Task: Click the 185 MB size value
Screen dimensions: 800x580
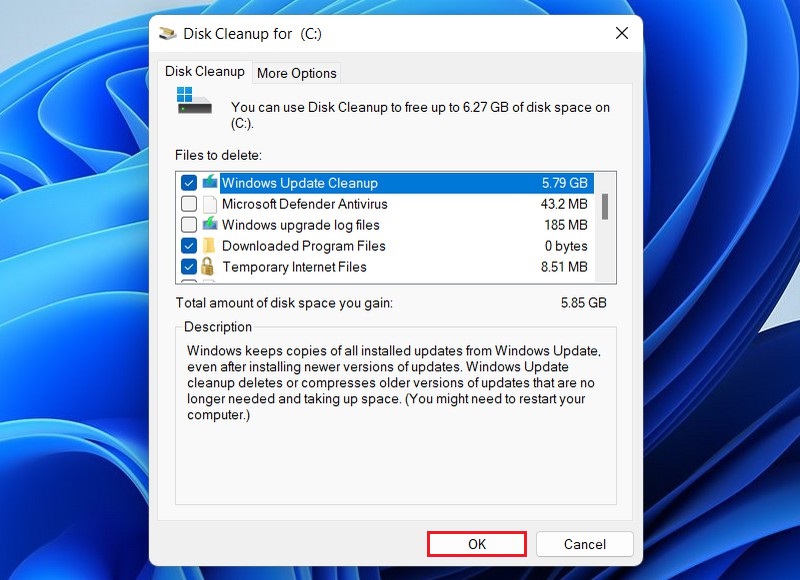Action: [566, 225]
